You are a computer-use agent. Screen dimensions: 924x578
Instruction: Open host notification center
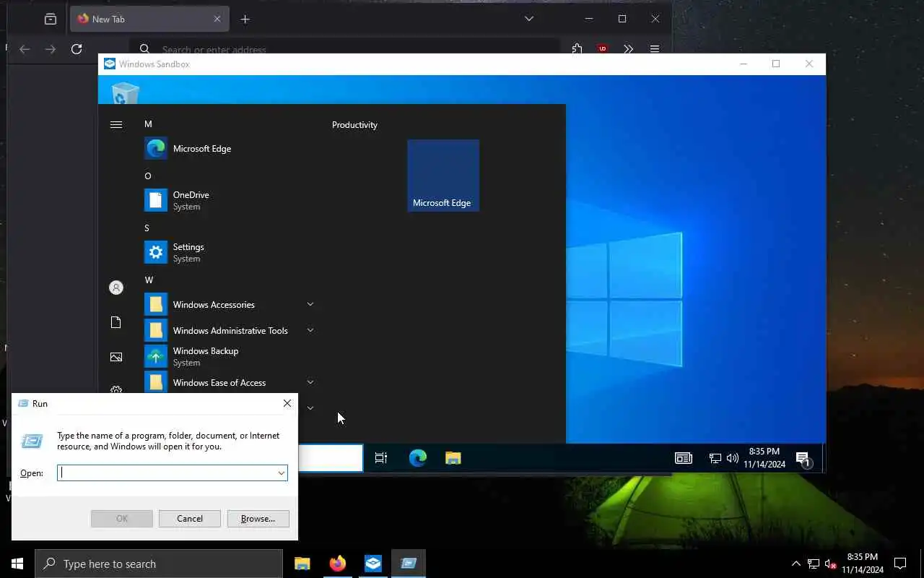coord(900,564)
